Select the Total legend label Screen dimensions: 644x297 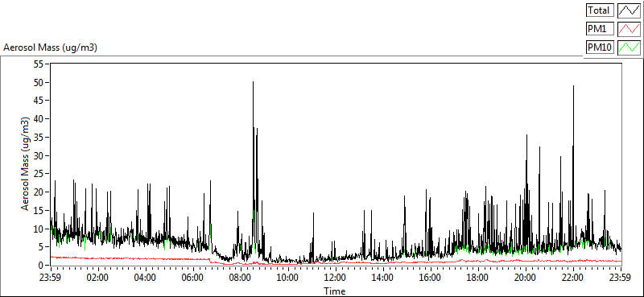600,10
